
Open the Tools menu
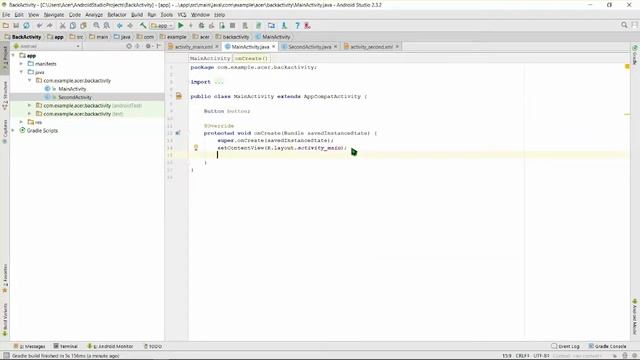(167, 15)
